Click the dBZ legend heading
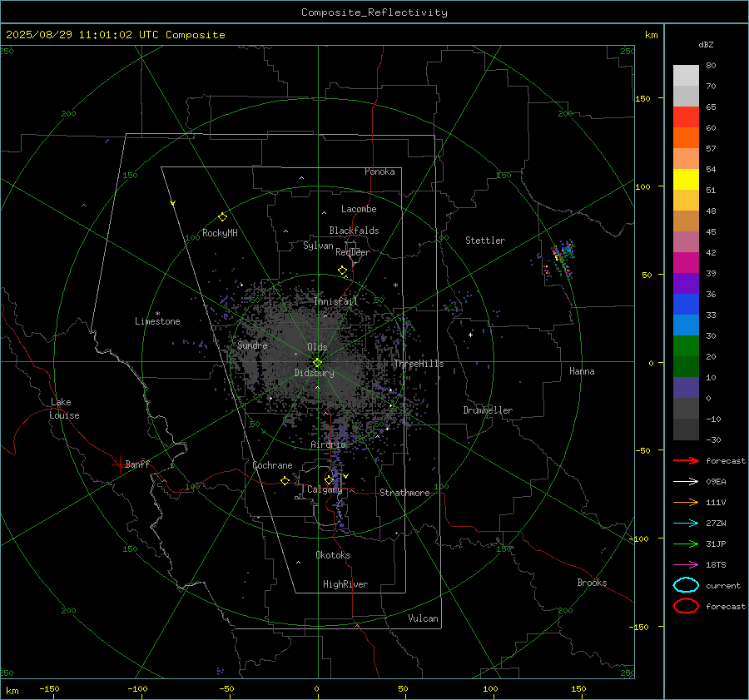749x700 pixels. [x=706, y=45]
